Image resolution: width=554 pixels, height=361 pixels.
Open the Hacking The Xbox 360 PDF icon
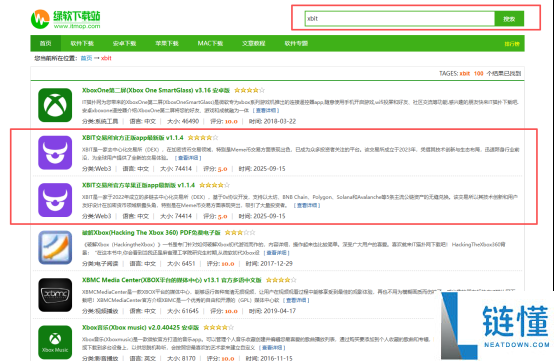(x=55, y=247)
